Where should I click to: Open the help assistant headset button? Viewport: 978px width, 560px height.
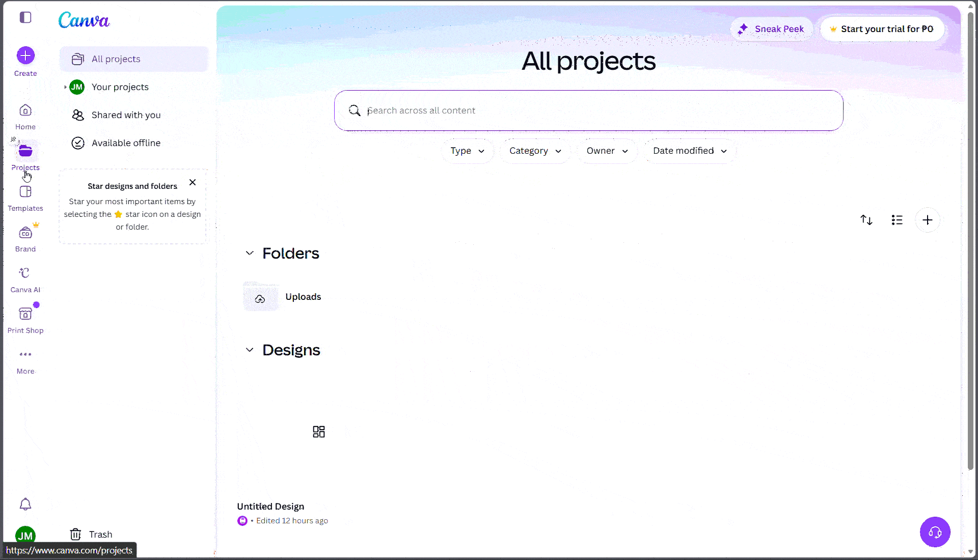tap(935, 532)
